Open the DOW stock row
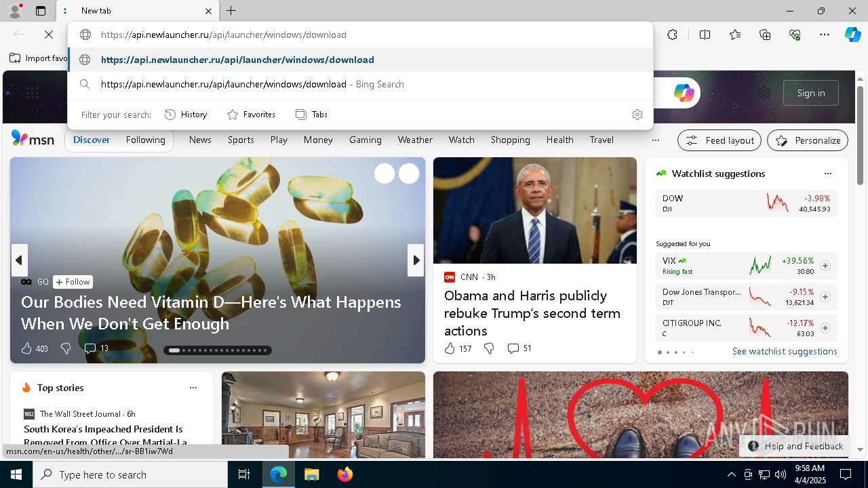This screenshot has height=488, width=868. click(x=747, y=203)
